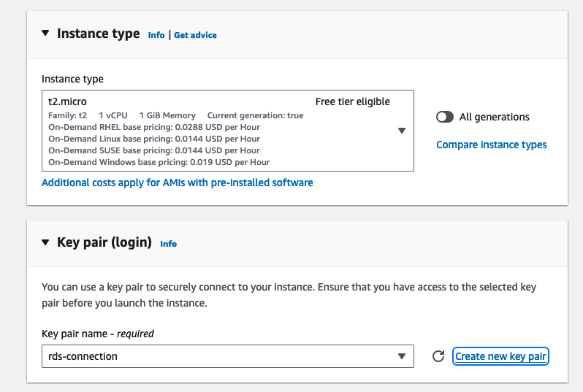Image resolution: width=583 pixels, height=392 pixels.
Task: Open Compare instance types link
Action: (x=491, y=145)
